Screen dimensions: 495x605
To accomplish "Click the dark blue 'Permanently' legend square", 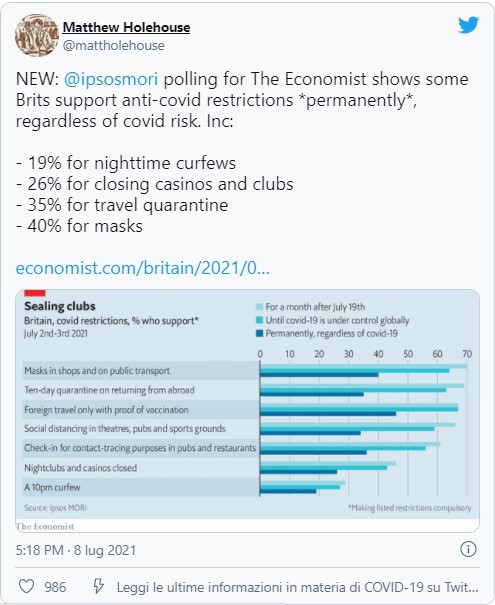I will tap(259, 333).
